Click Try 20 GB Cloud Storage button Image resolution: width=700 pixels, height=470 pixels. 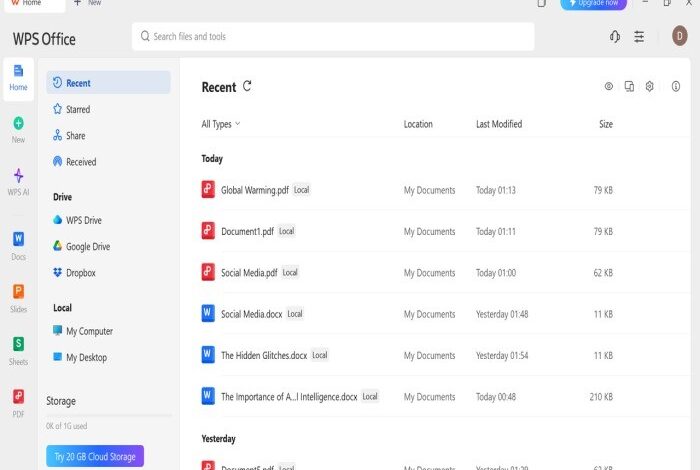(95, 456)
